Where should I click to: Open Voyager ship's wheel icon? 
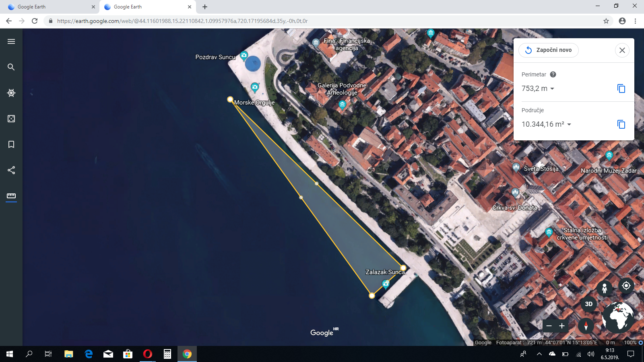(11, 93)
